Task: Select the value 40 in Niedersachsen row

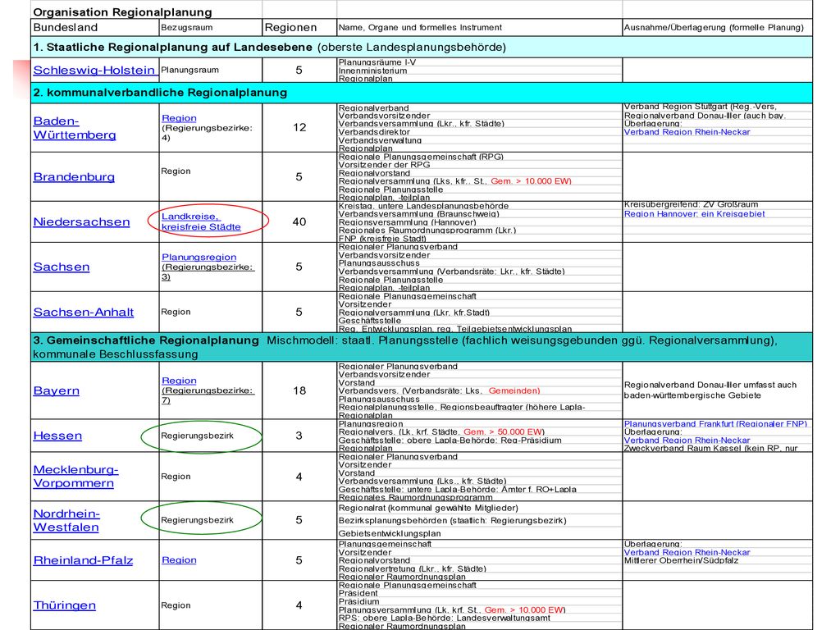Action: (x=299, y=221)
